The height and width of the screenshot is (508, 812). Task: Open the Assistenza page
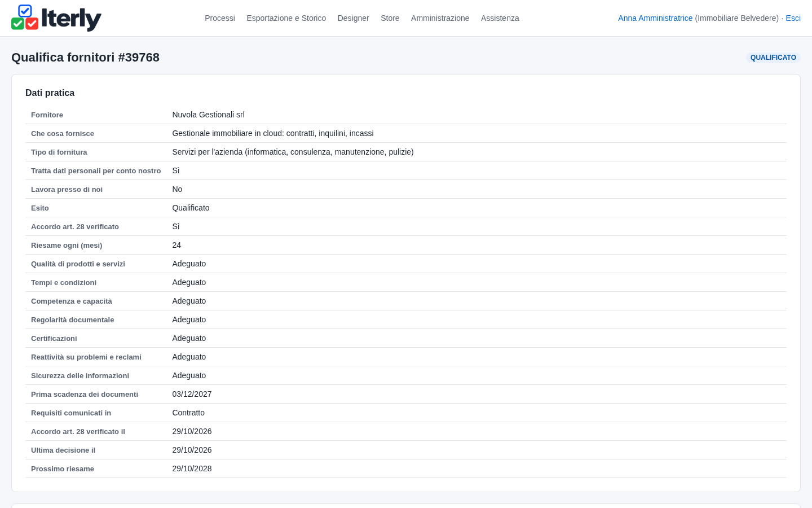500,18
